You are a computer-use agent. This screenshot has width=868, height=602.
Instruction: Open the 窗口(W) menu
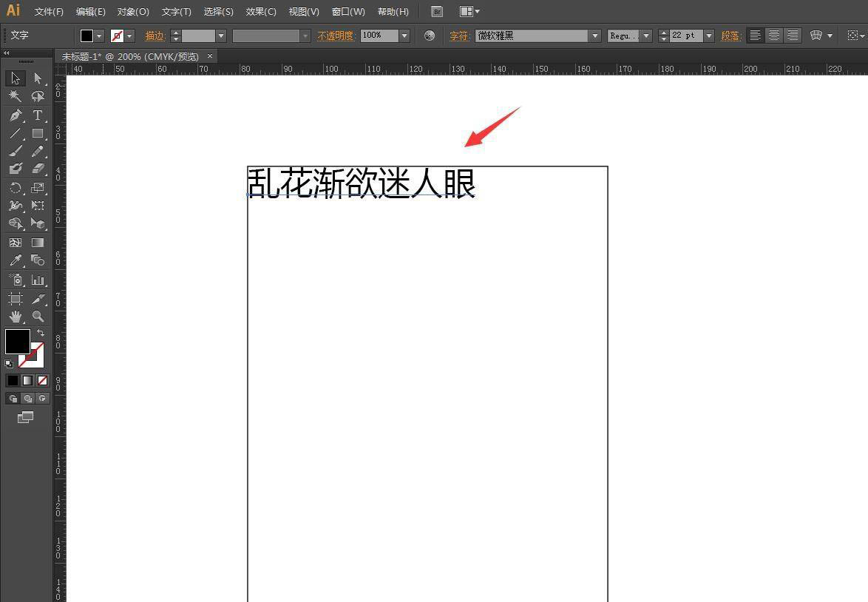pos(347,11)
